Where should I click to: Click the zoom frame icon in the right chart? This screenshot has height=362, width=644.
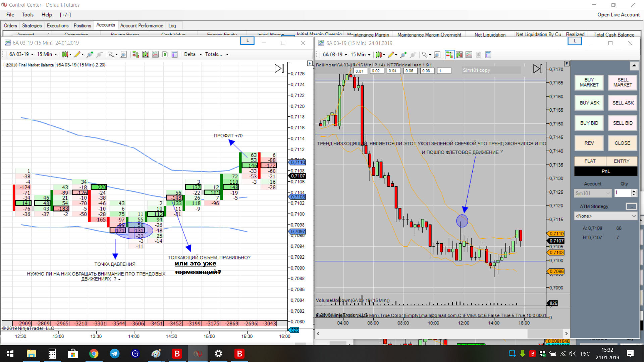coord(437,55)
